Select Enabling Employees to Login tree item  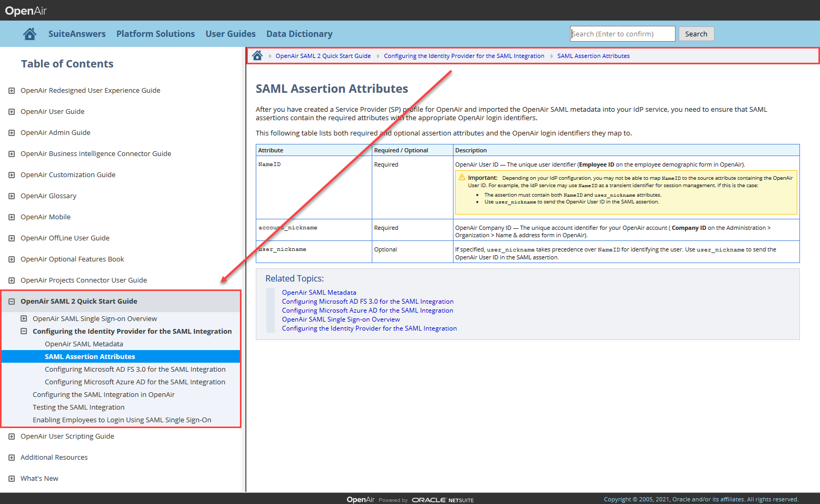point(122,420)
